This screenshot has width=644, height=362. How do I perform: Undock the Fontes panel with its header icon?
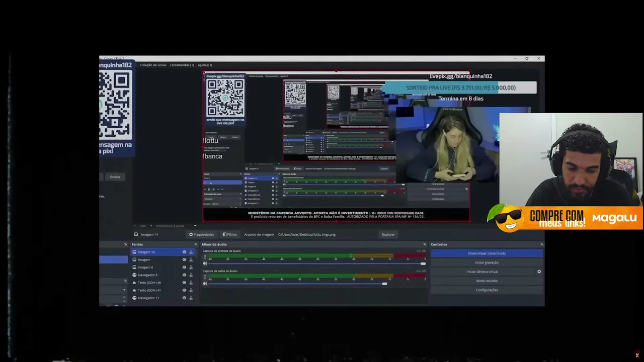point(196,244)
